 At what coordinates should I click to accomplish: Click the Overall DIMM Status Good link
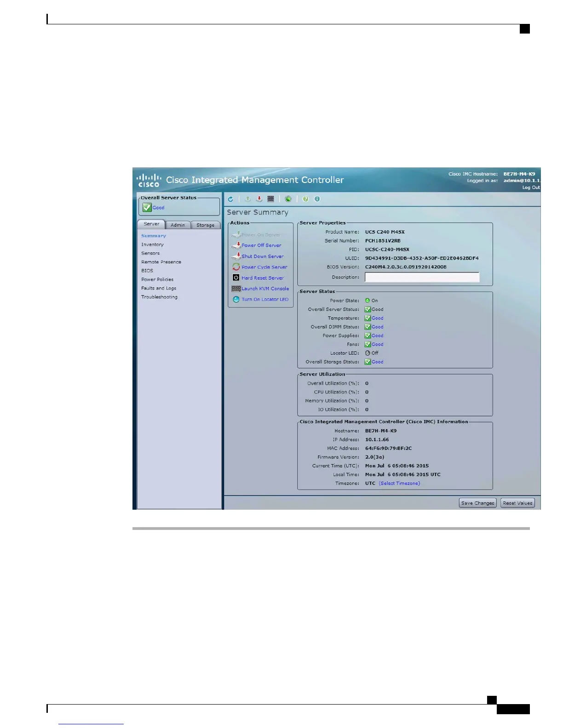click(x=378, y=327)
